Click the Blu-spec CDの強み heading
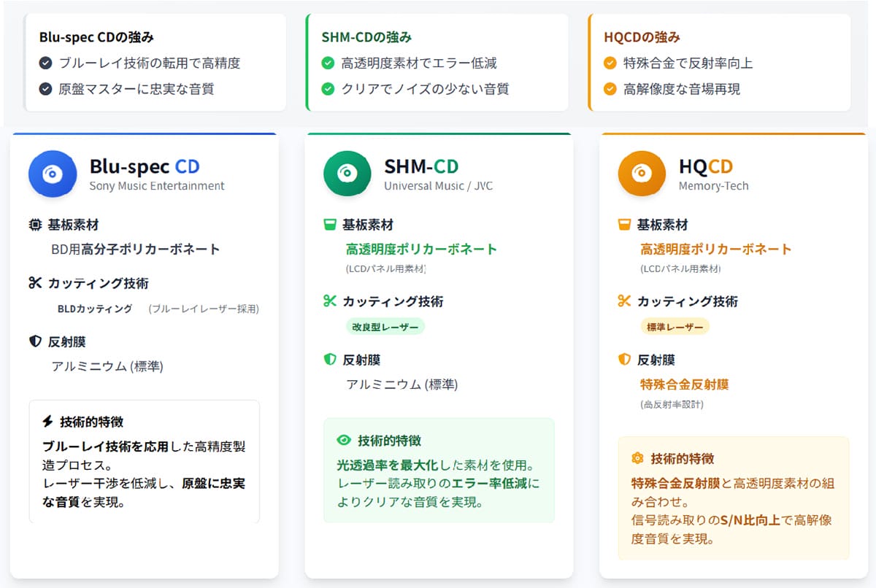The width and height of the screenshot is (876, 588). [x=96, y=37]
